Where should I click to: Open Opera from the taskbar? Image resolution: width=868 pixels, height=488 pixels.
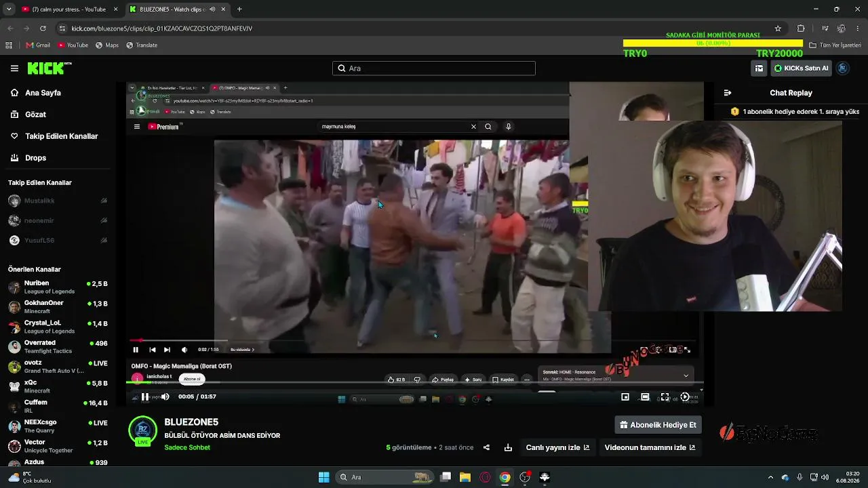coord(485,477)
